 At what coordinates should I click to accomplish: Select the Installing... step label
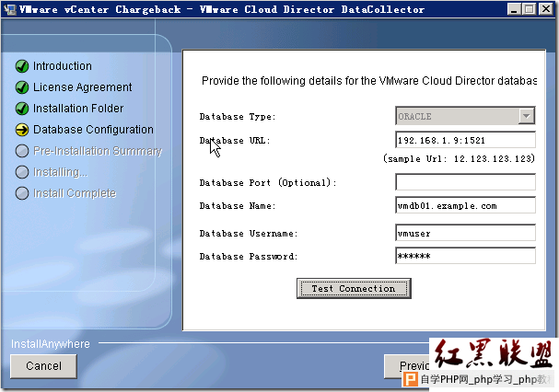pyautogui.click(x=60, y=172)
